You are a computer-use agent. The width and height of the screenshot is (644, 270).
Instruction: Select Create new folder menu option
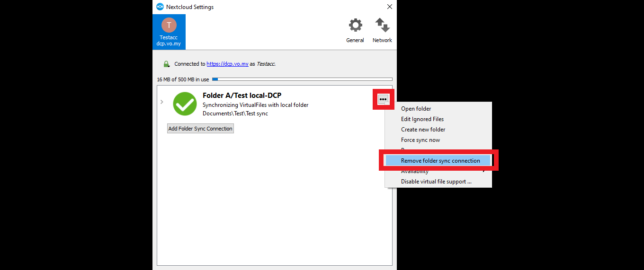coord(423,130)
